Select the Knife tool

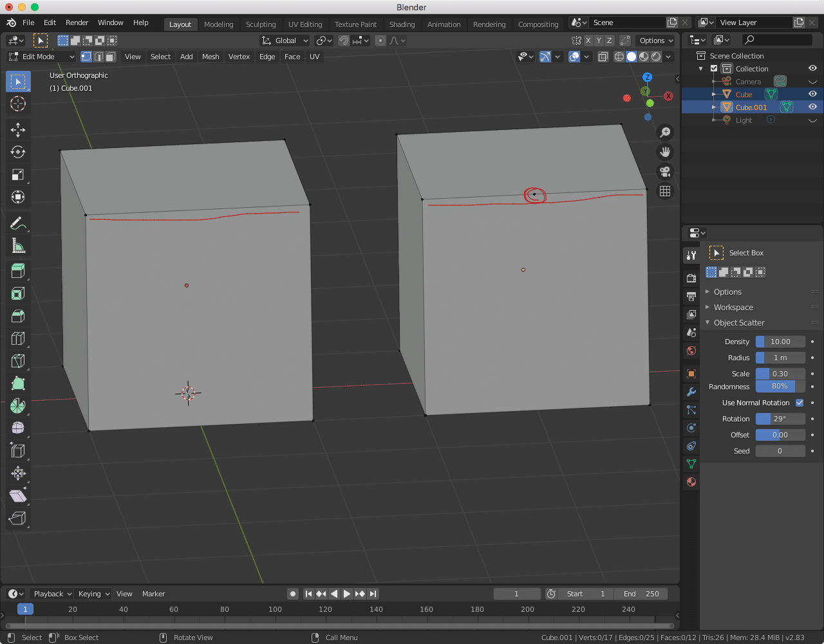click(18, 361)
